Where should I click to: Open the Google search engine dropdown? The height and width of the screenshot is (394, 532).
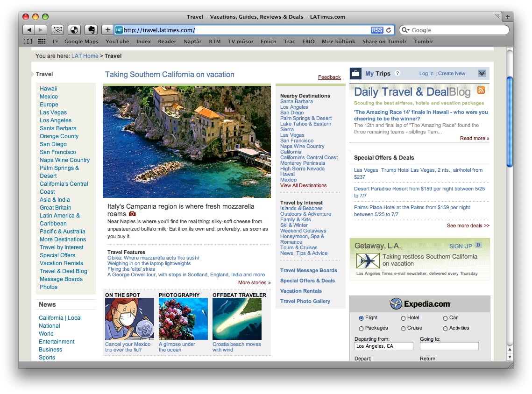(405, 30)
